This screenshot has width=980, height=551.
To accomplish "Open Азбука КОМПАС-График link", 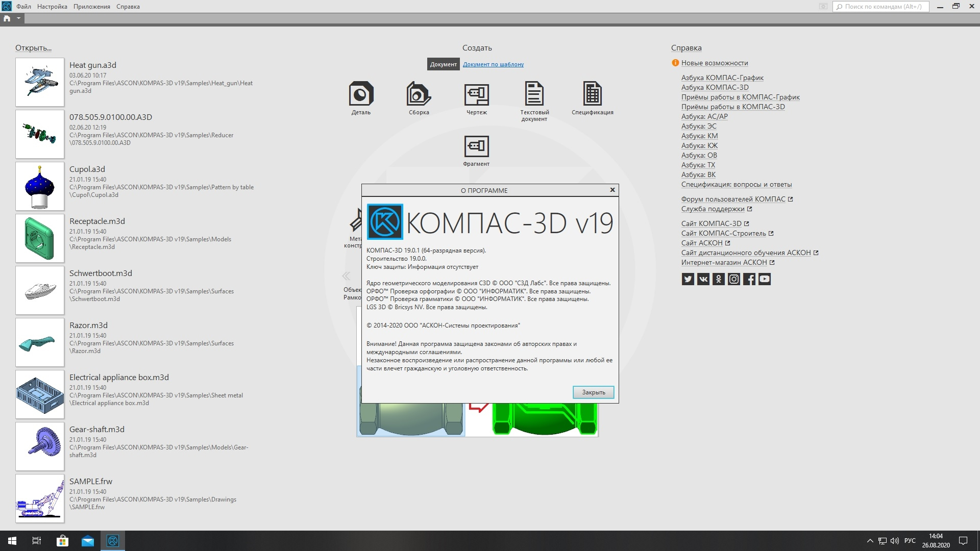I will 722,78.
